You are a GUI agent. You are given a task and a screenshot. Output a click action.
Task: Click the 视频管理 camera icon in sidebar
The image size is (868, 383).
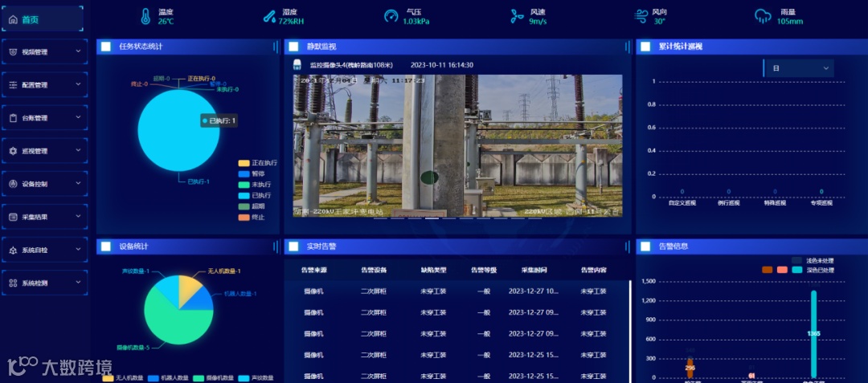click(14, 52)
